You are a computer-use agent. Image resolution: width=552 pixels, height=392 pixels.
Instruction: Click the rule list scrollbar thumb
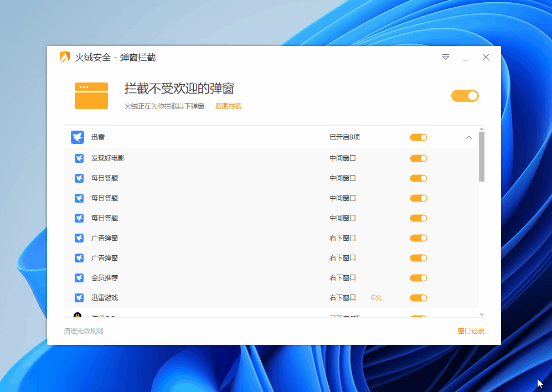click(x=482, y=157)
